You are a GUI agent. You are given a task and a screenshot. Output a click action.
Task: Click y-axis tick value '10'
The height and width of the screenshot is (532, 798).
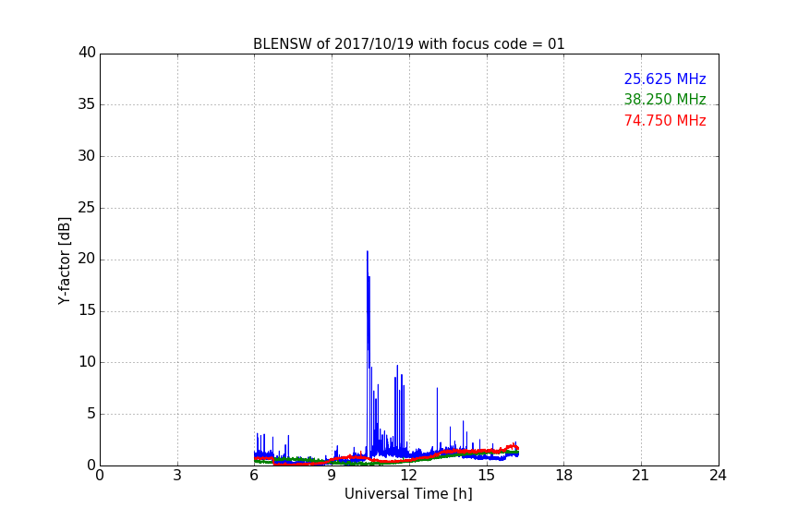click(x=87, y=362)
